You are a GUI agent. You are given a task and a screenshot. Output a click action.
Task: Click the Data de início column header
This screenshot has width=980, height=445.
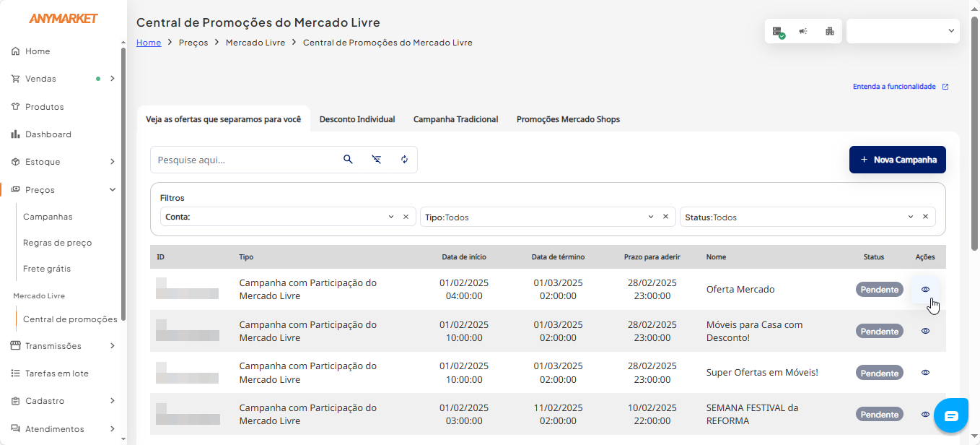[464, 257]
